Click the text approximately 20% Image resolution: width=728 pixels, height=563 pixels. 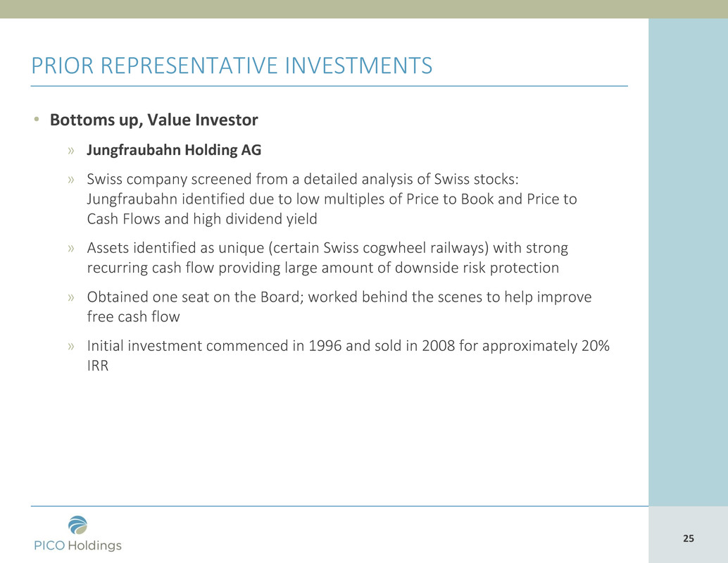coord(546,346)
